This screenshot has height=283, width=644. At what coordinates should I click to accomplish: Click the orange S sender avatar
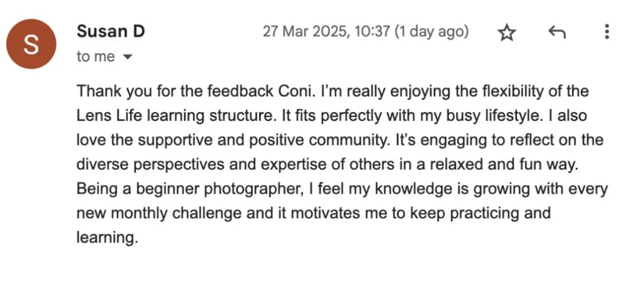32,44
